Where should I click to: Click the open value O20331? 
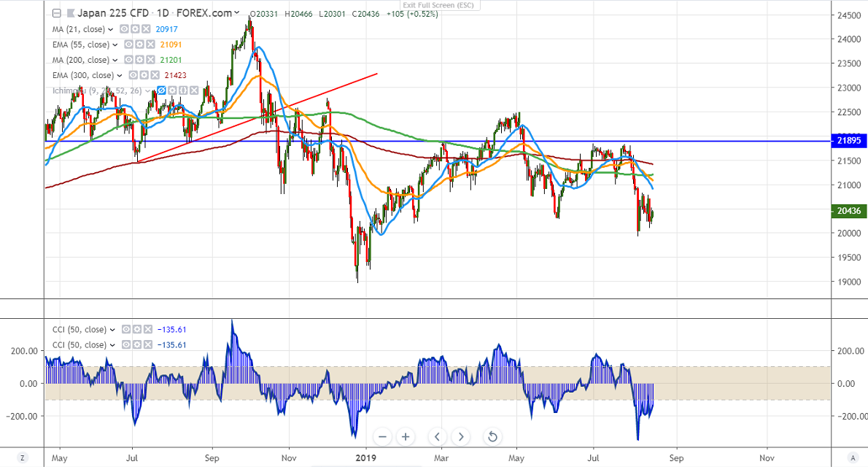263,14
